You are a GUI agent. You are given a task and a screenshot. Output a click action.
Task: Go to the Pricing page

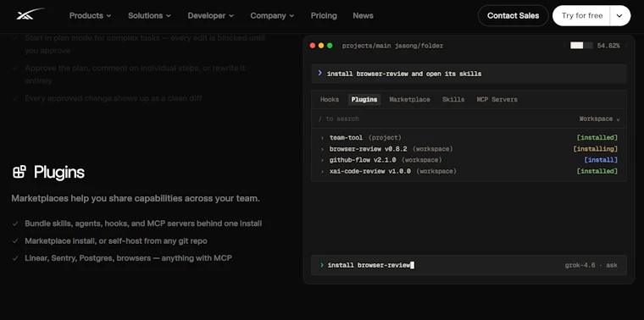click(x=324, y=15)
